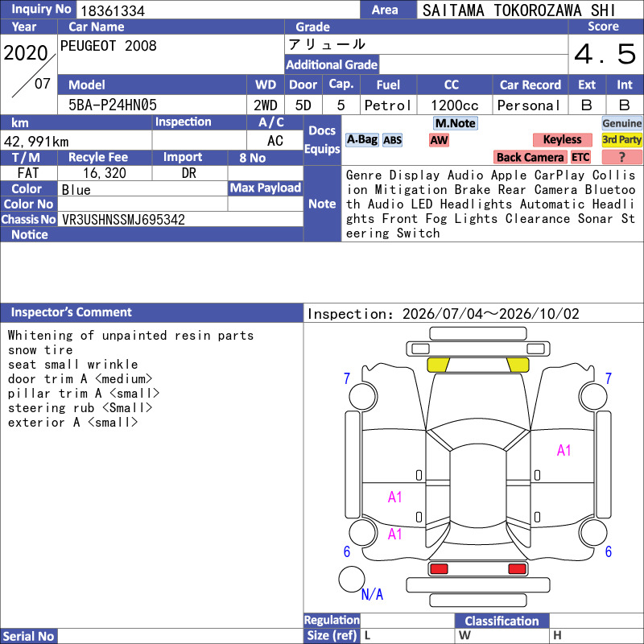The width and height of the screenshot is (644, 644).
Task: Click the spare tire N/A circle
Action: (x=352, y=579)
